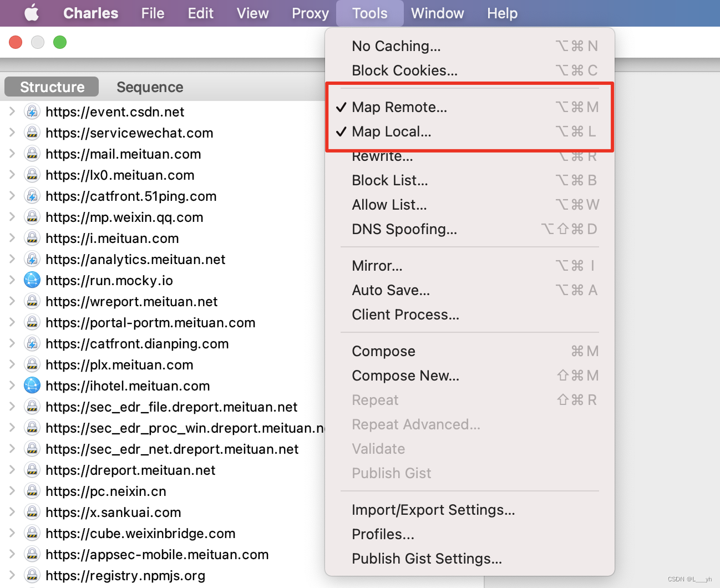The height and width of the screenshot is (588, 720).
Task: Click the lock icon beside i.meituan.com
Action: [x=32, y=238]
